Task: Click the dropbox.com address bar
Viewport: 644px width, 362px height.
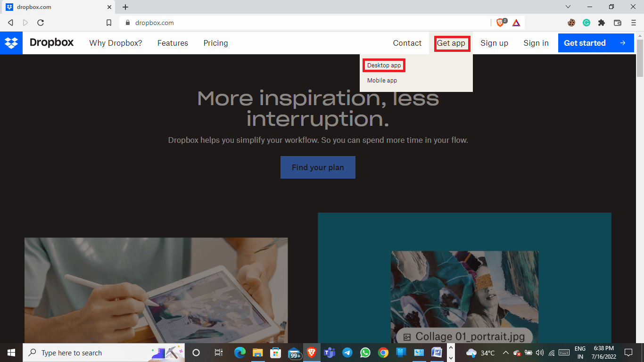Action: pos(306,23)
